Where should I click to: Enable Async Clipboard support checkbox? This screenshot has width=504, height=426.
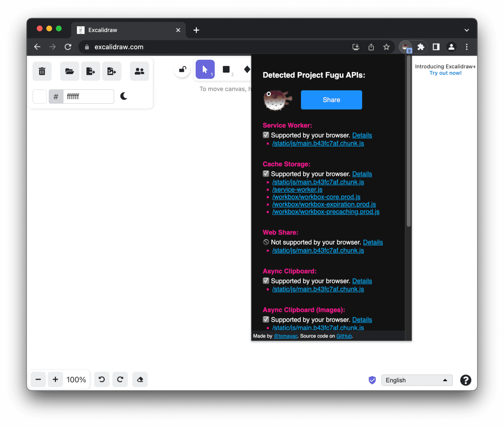[x=265, y=281]
